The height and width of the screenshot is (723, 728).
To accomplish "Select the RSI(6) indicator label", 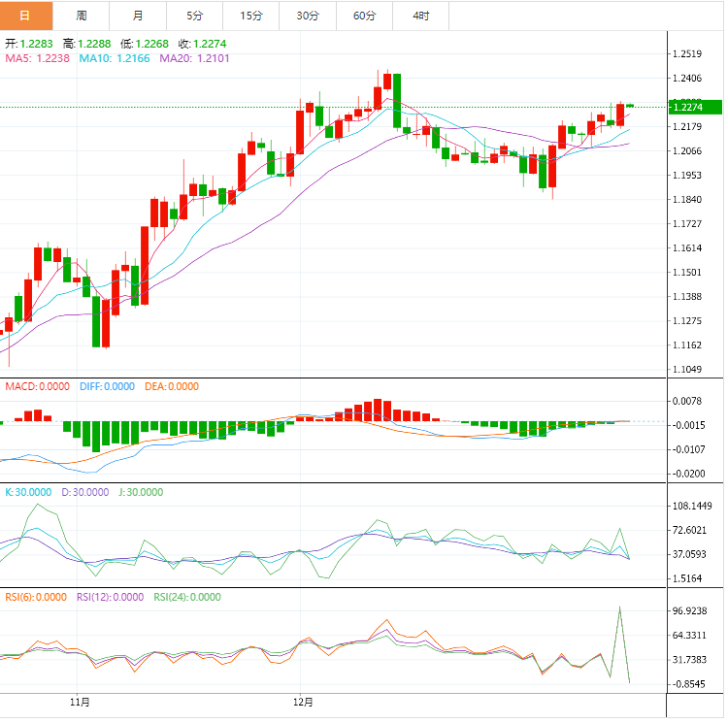I will 35,598.
